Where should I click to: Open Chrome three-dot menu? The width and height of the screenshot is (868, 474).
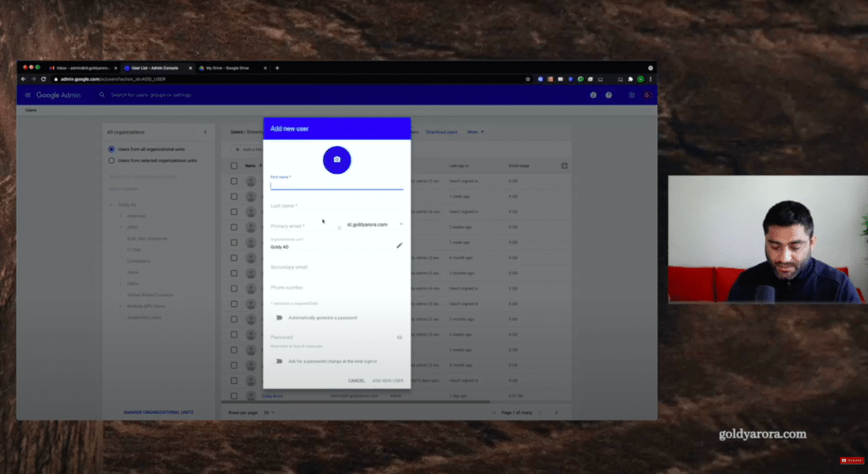click(651, 79)
